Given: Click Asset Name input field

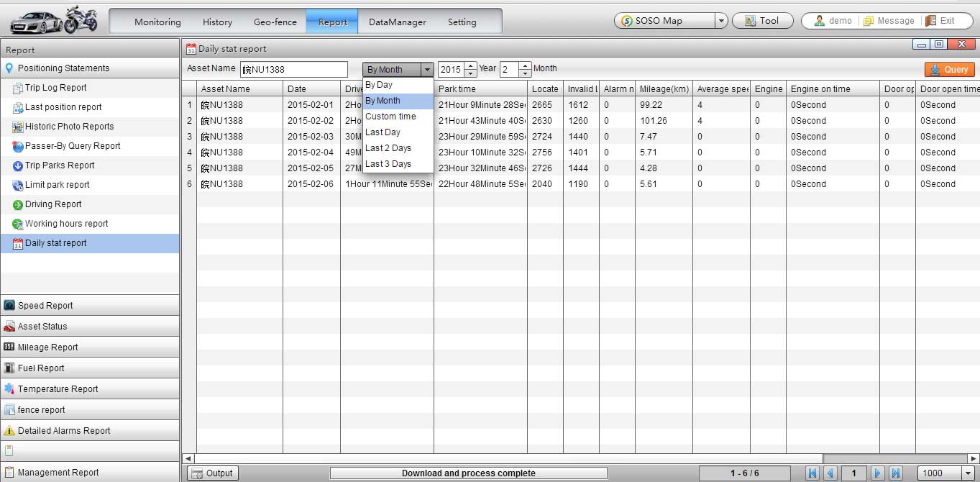Looking at the screenshot, I should pyautogui.click(x=294, y=69).
